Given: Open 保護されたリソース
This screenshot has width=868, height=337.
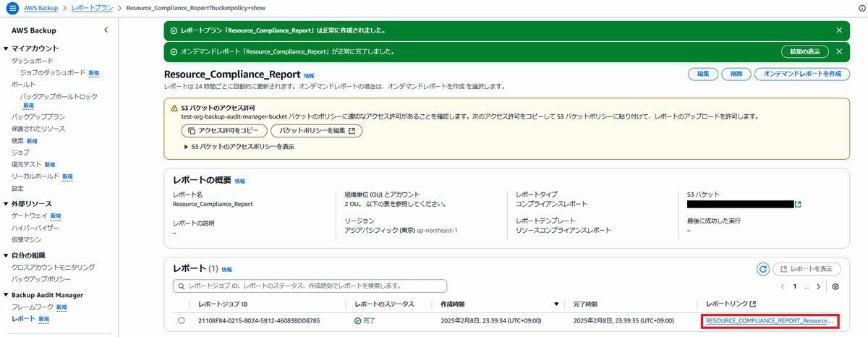Looking at the screenshot, I should coord(38,129).
